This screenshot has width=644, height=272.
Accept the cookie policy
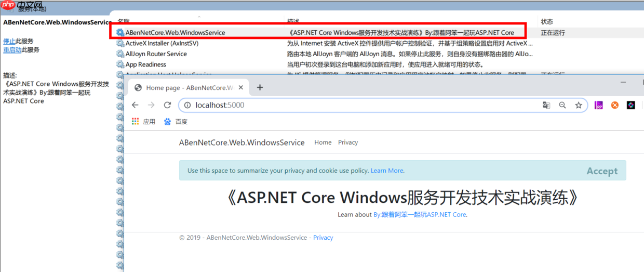coord(602,171)
